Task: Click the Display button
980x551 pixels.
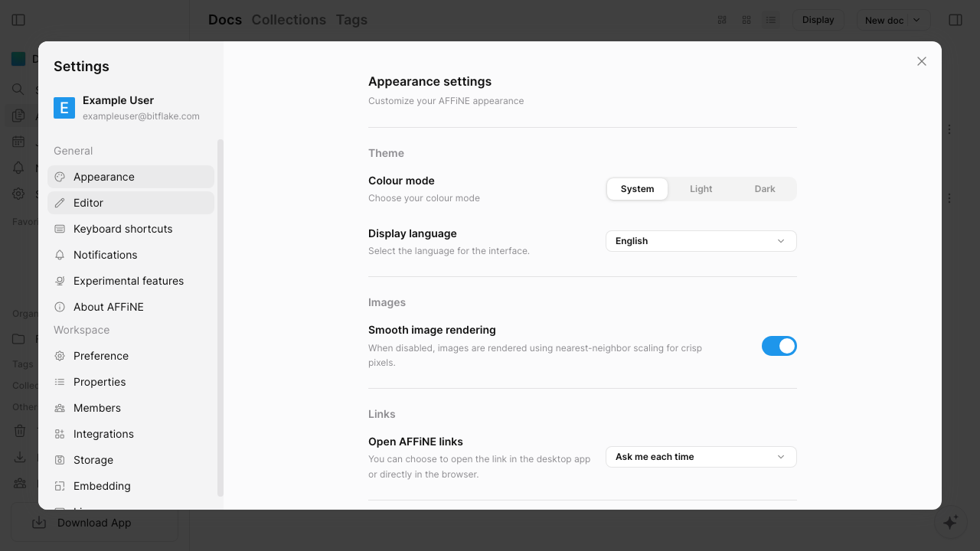Action: pyautogui.click(x=818, y=20)
